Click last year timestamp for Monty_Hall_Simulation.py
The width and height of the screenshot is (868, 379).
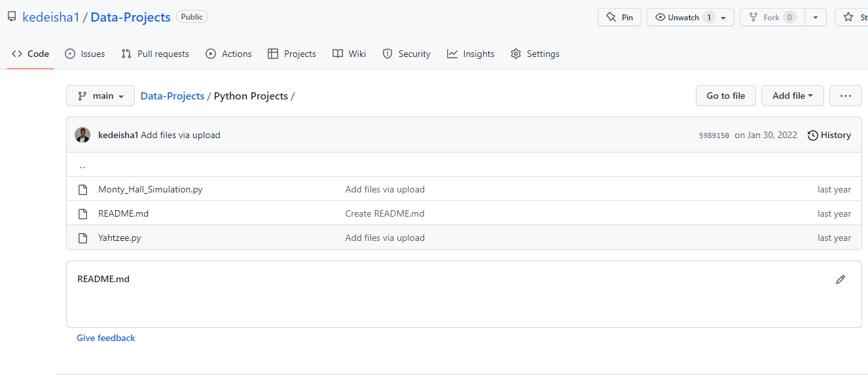[835, 189]
